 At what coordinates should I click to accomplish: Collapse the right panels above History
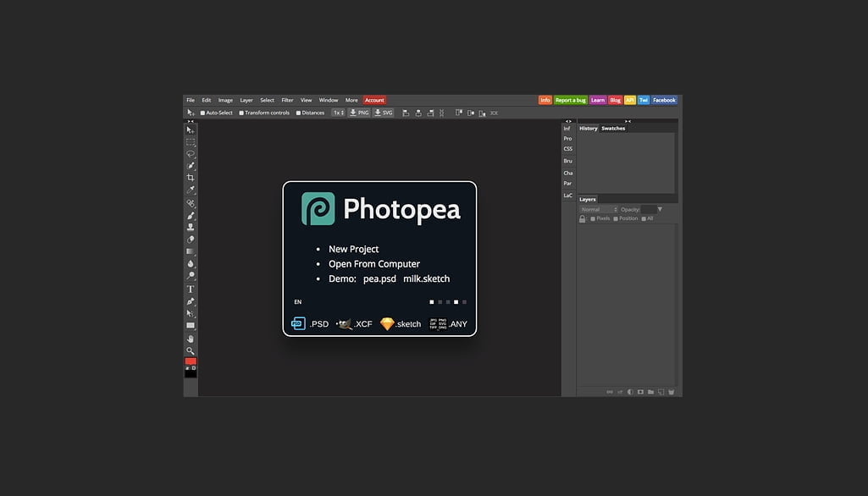(628, 121)
